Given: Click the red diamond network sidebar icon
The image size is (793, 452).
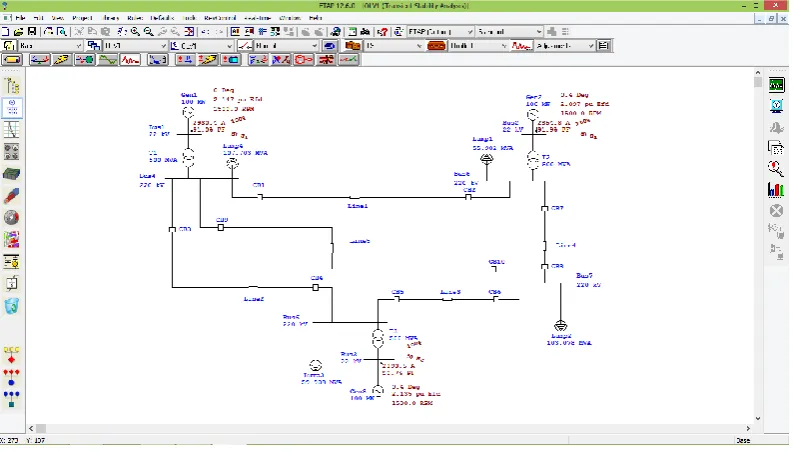Looking at the screenshot, I should 11,356.
